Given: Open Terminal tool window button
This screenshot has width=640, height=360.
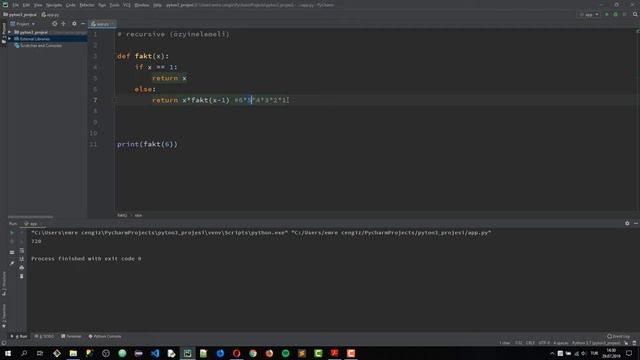Looking at the screenshot, I should point(71,336).
